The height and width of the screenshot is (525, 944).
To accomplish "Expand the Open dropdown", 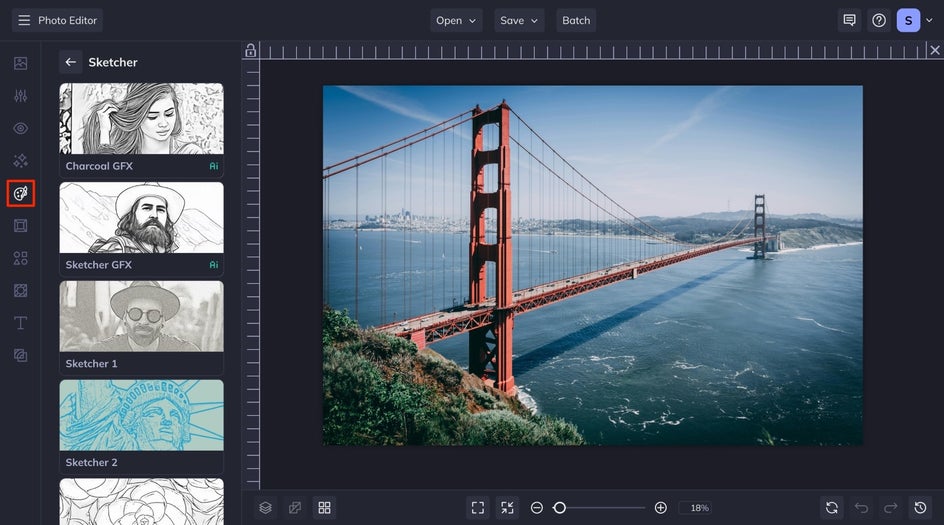I will [456, 20].
